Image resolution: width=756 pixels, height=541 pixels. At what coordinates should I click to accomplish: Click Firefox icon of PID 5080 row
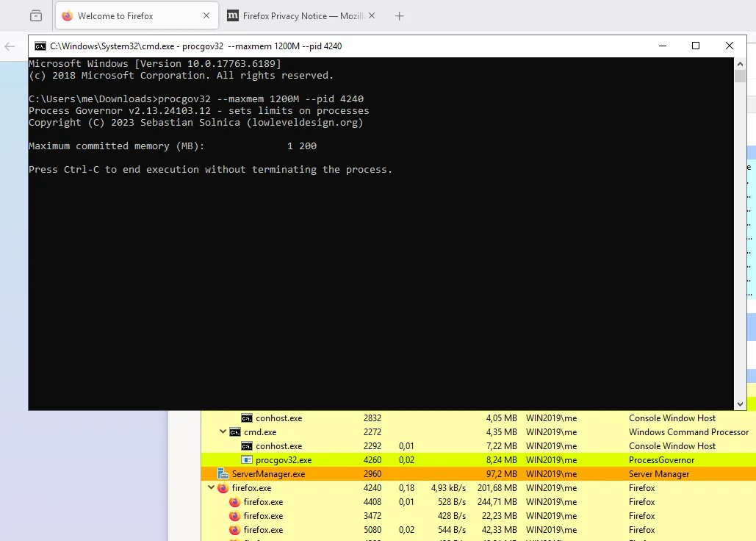[x=234, y=530]
